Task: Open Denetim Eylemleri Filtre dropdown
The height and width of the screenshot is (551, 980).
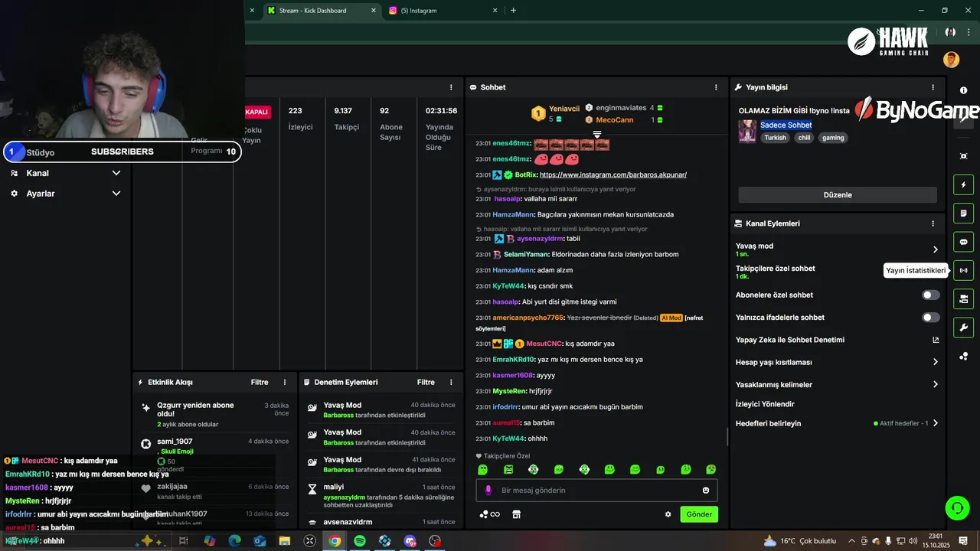Action: [x=426, y=382]
